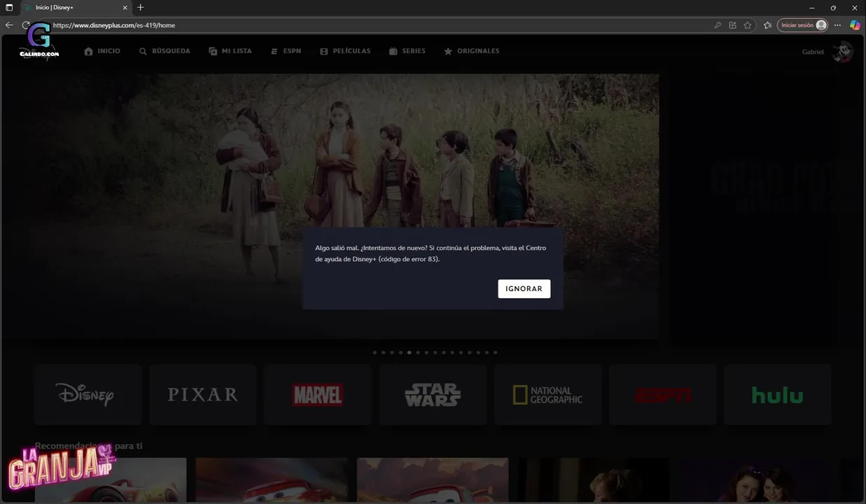Select the Hulu brand tile
The image size is (866, 504).
pos(777,394)
